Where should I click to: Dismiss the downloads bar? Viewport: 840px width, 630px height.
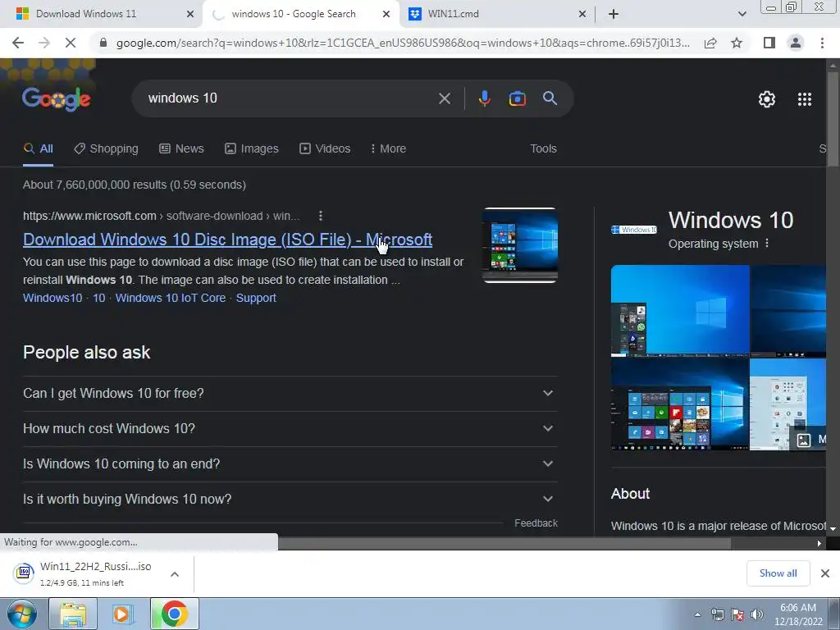[x=825, y=573]
